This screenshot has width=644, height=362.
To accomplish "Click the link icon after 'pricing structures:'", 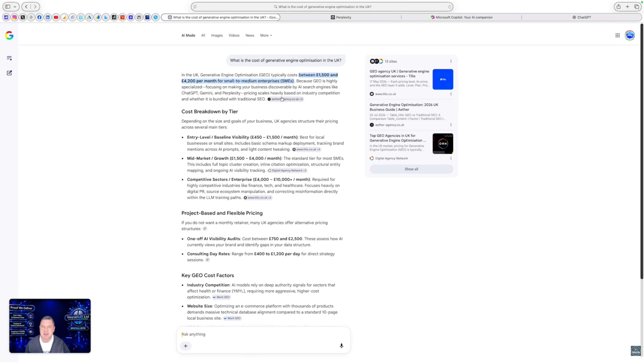I will [x=205, y=229].
